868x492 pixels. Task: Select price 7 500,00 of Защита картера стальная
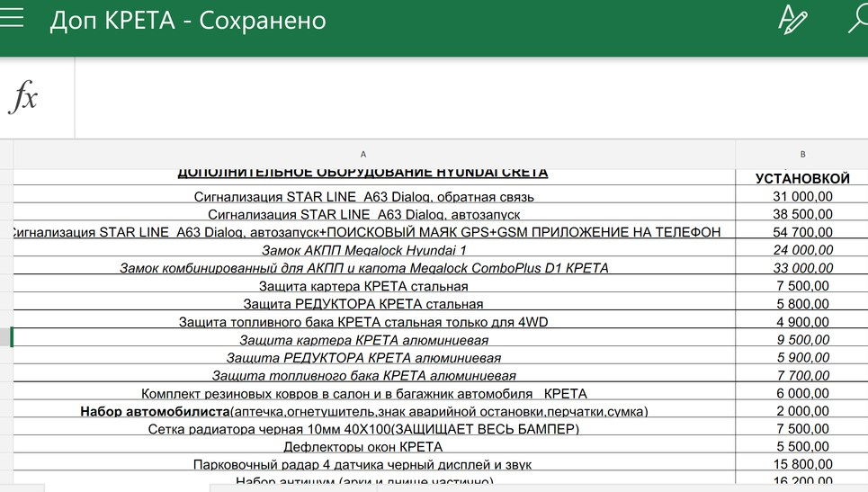[x=802, y=283]
